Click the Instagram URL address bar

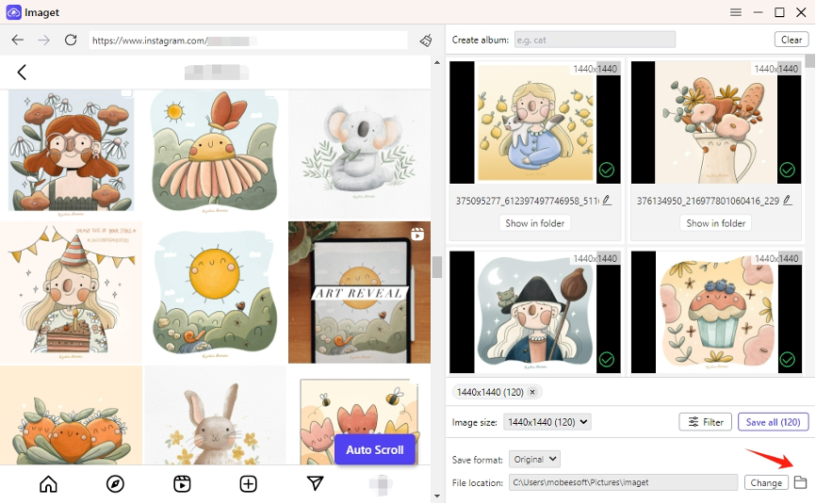(x=248, y=41)
